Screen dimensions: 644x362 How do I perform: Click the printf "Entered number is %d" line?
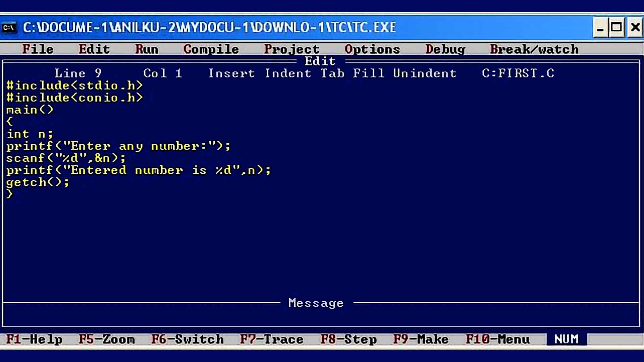tap(139, 170)
